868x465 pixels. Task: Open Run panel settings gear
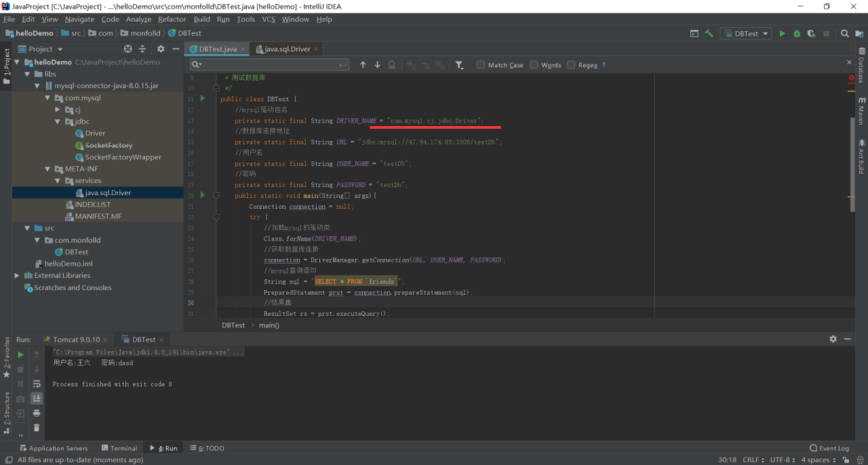[833, 339]
